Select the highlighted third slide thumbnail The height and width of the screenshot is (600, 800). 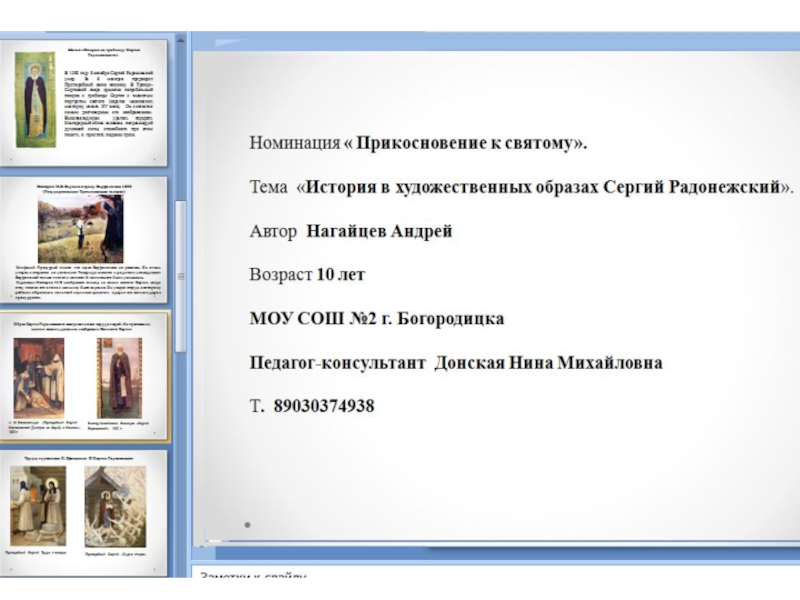pos(85,375)
